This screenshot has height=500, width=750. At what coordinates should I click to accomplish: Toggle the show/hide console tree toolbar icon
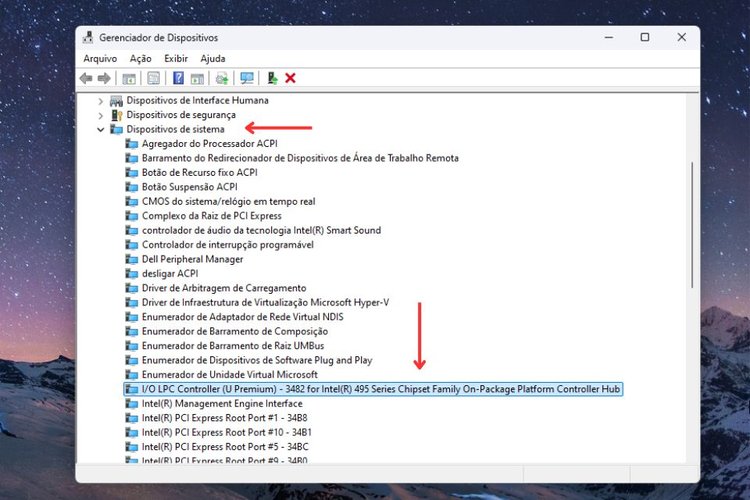(x=129, y=78)
